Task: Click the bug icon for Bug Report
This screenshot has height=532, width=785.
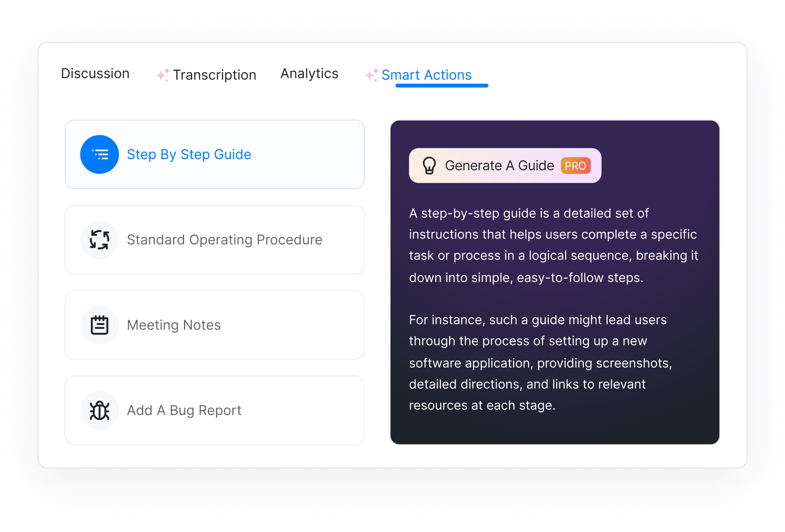Action: tap(99, 410)
